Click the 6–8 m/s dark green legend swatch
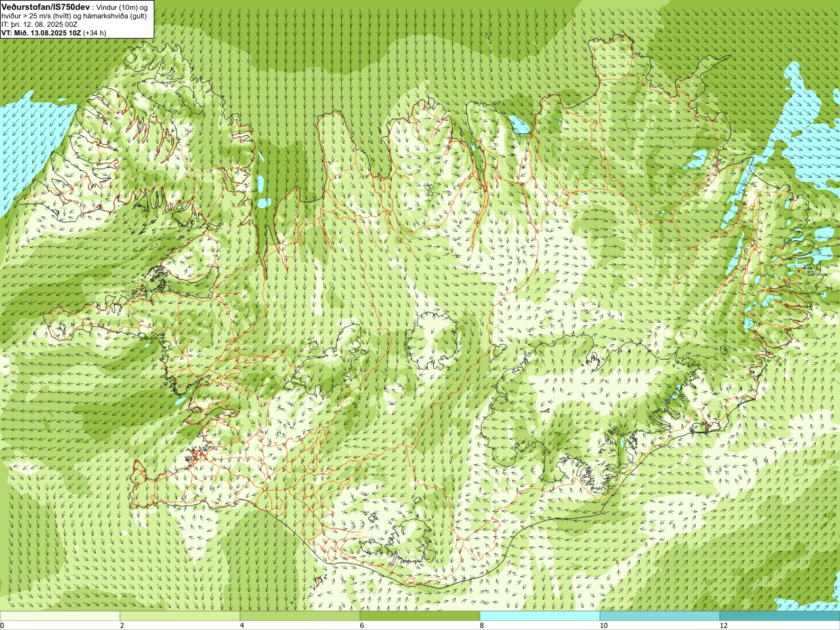The image size is (840, 630). [420, 616]
